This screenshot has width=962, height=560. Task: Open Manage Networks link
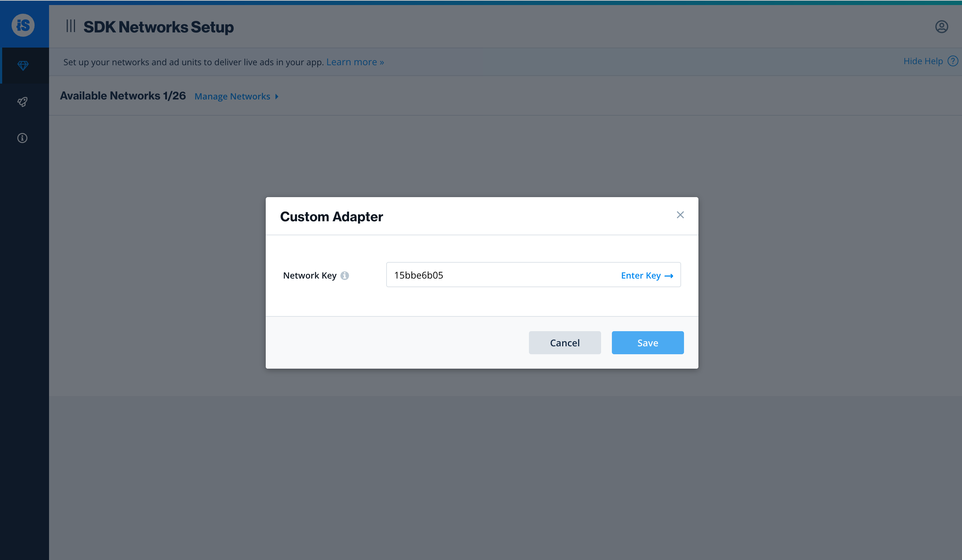[x=232, y=96]
